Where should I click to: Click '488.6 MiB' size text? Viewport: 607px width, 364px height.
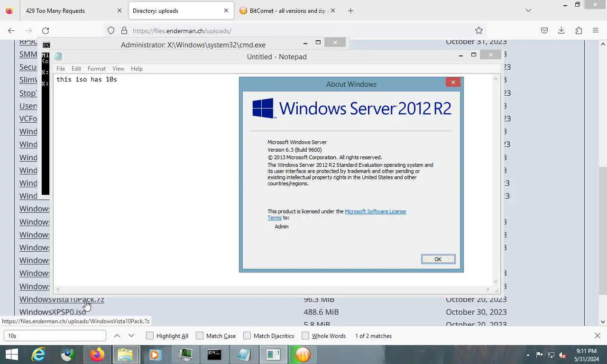click(x=321, y=312)
